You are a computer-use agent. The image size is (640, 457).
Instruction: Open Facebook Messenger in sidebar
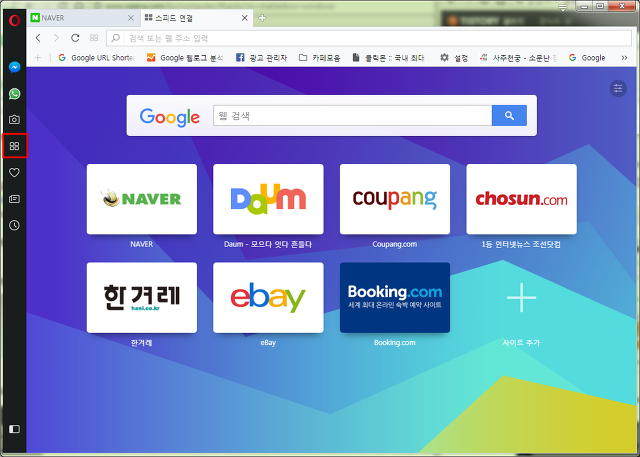click(x=14, y=67)
